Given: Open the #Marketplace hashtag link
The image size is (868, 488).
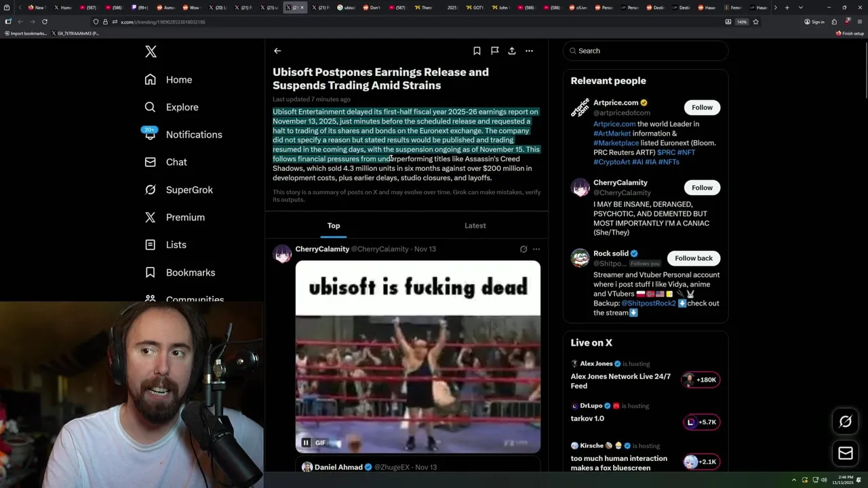Looking at the screenshot, I should tap(616, 143).
